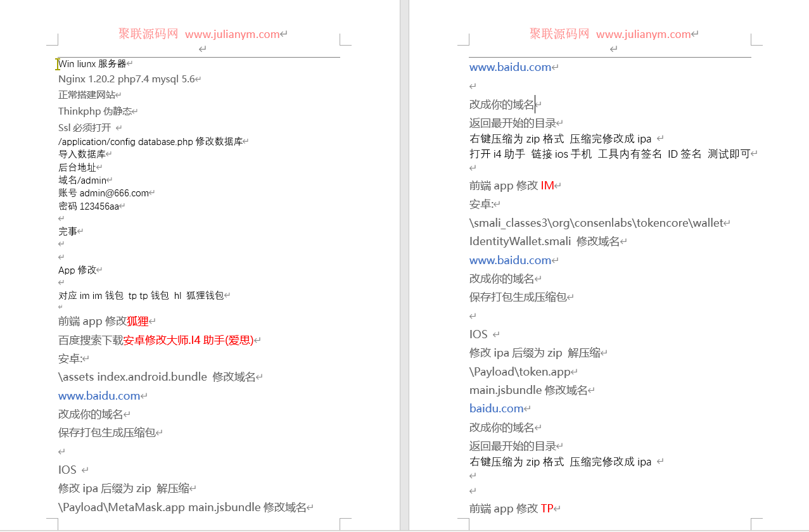Click the line '打开 i4 助手 链接 ios 手机'
Image resolution: width=809 pixels, height=532 pixels.
pos(610,154)
